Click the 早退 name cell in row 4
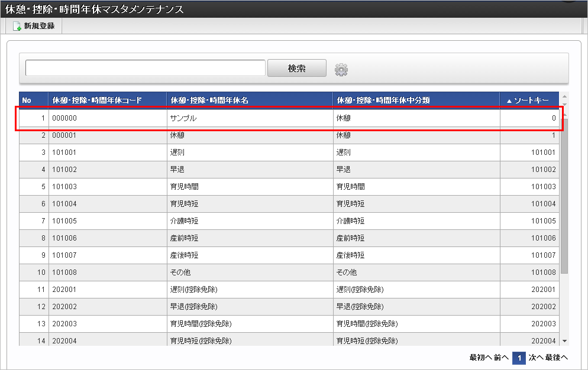This screenshot has width=588, height=370. click(250, 170)
